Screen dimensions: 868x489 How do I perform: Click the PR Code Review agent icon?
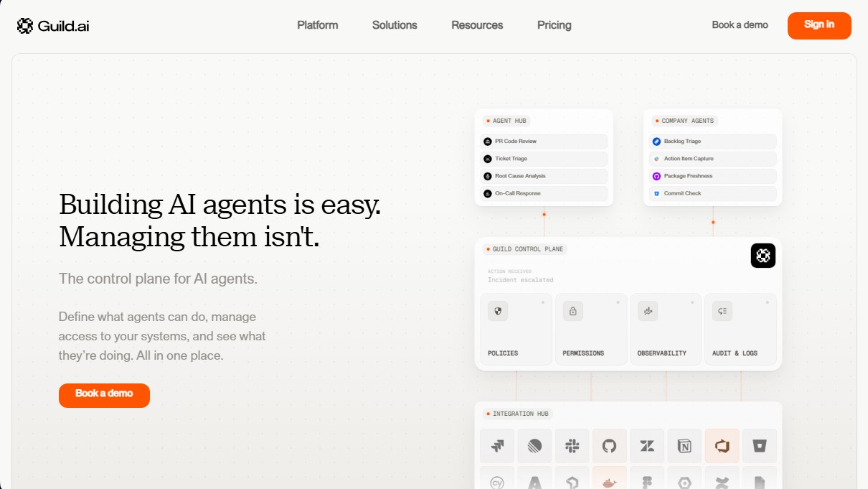[x=488, y=141]
